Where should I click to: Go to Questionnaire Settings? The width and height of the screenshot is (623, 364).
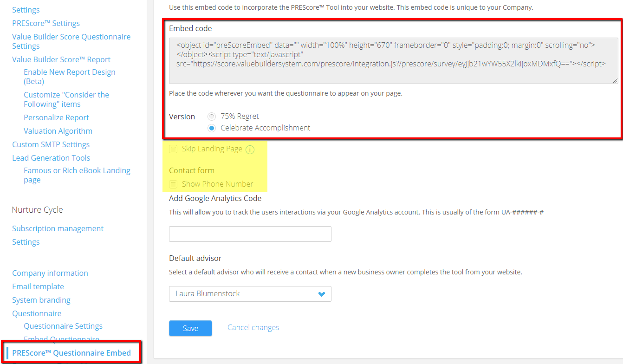click(x=63, y=326)
